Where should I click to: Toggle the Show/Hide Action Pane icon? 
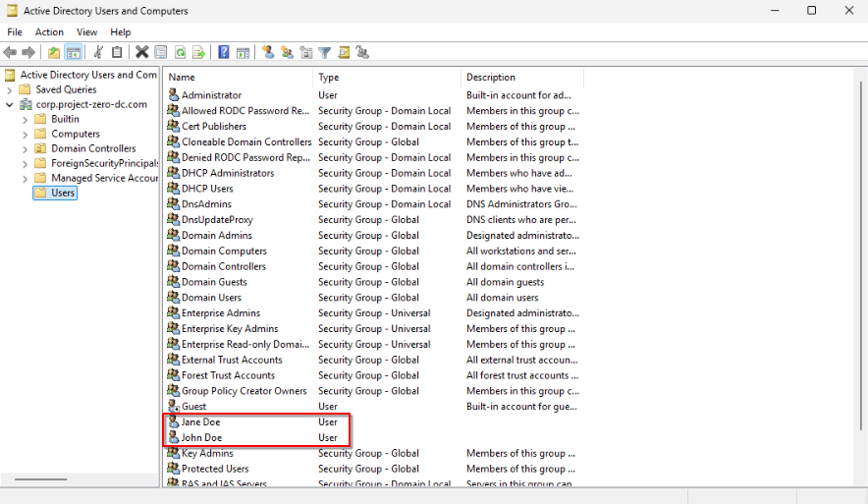coord(243,53)
